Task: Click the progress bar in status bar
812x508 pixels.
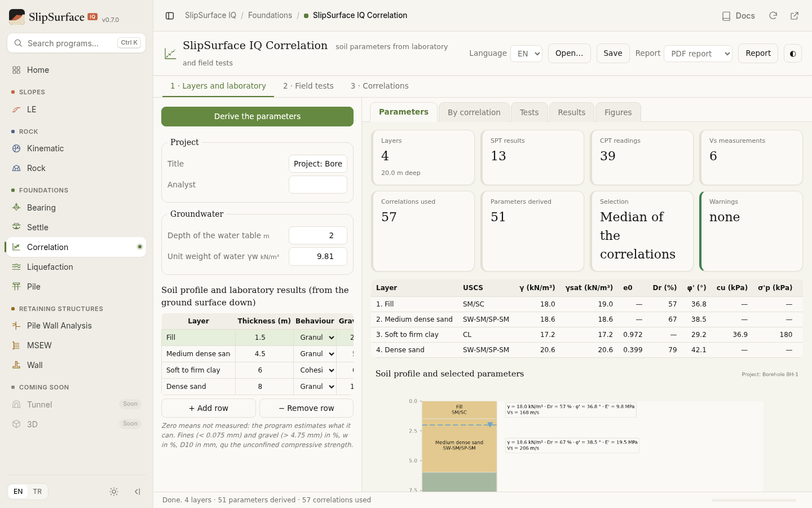Action: coord(754,500)
